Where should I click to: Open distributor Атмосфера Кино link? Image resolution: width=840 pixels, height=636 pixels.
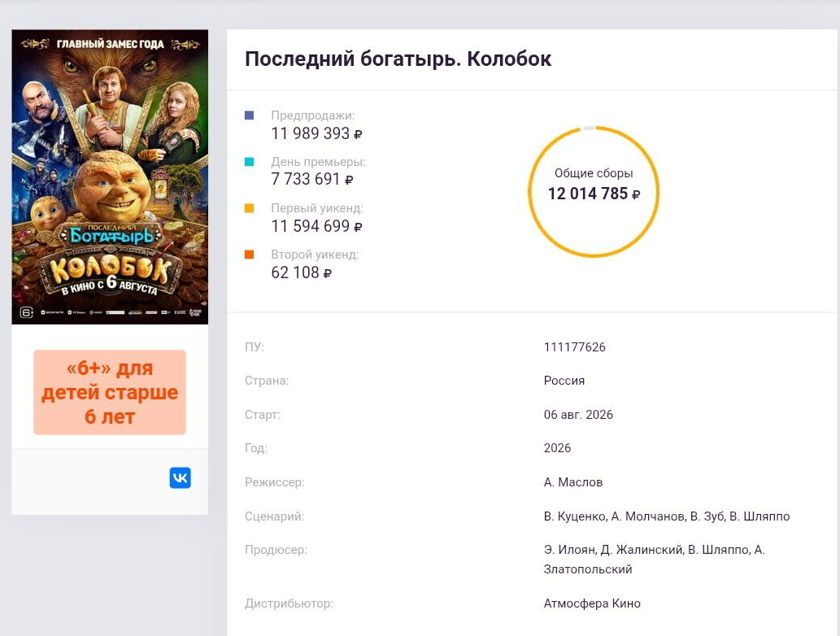click(592, 603)
